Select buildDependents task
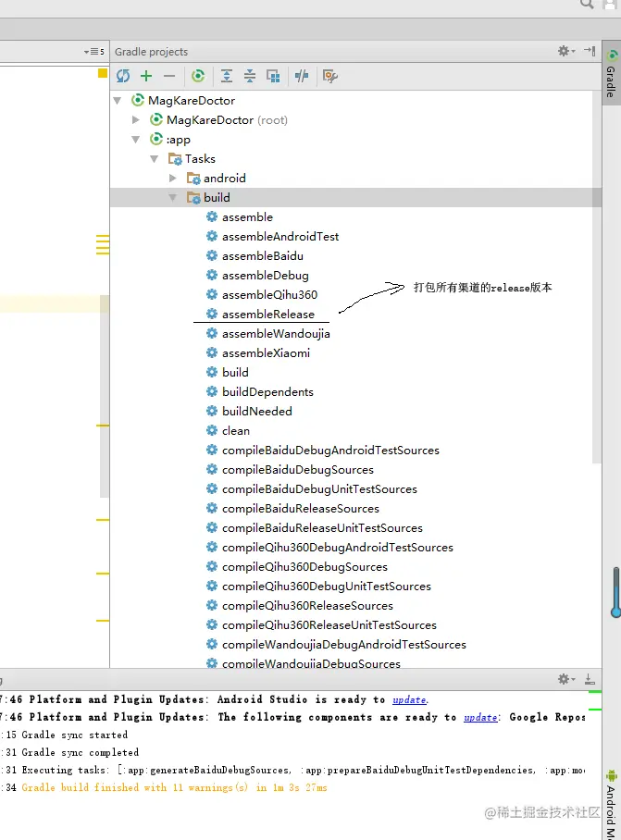The image size is (621, 840). pos(260,391)
